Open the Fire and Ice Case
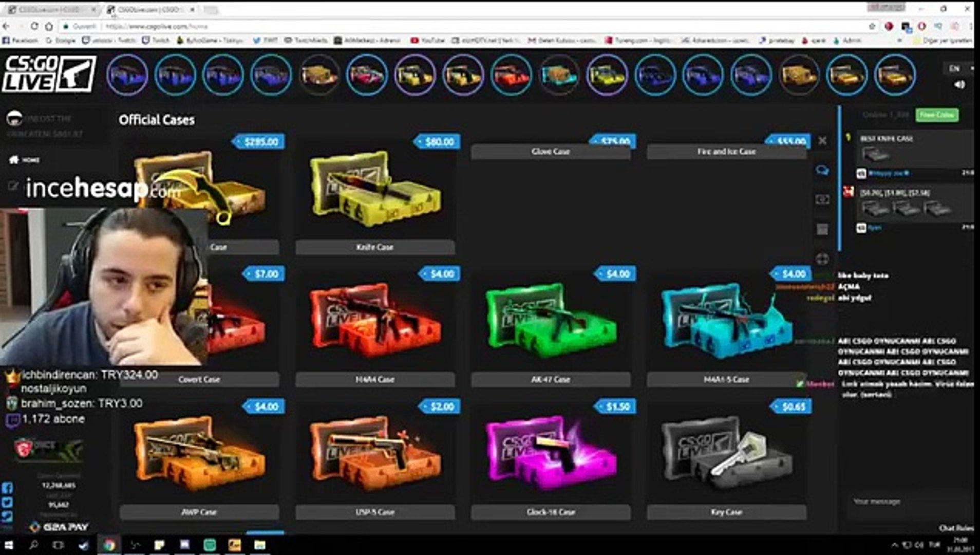This screenshot has width=980, height=555. click(726, 152)
